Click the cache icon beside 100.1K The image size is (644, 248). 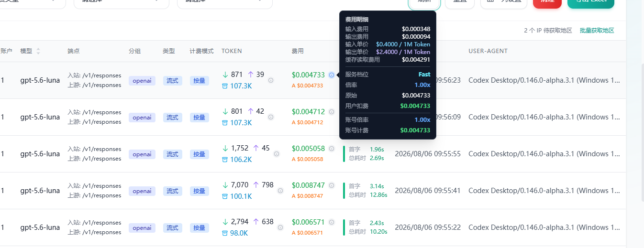click(225, 196)
